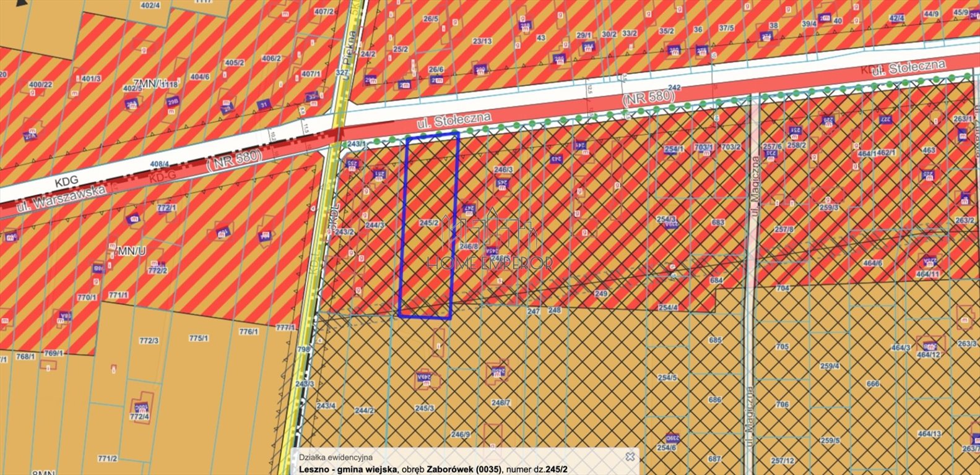Image resolution: width=980 pixels, height=475 pixels.
Task: Select parcel 683 on the map
Action: click(x=718, y=223)
